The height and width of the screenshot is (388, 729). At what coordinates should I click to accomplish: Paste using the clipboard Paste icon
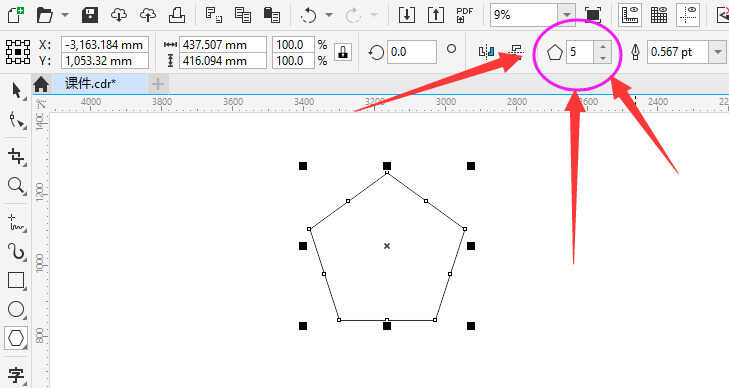(272, 15)
